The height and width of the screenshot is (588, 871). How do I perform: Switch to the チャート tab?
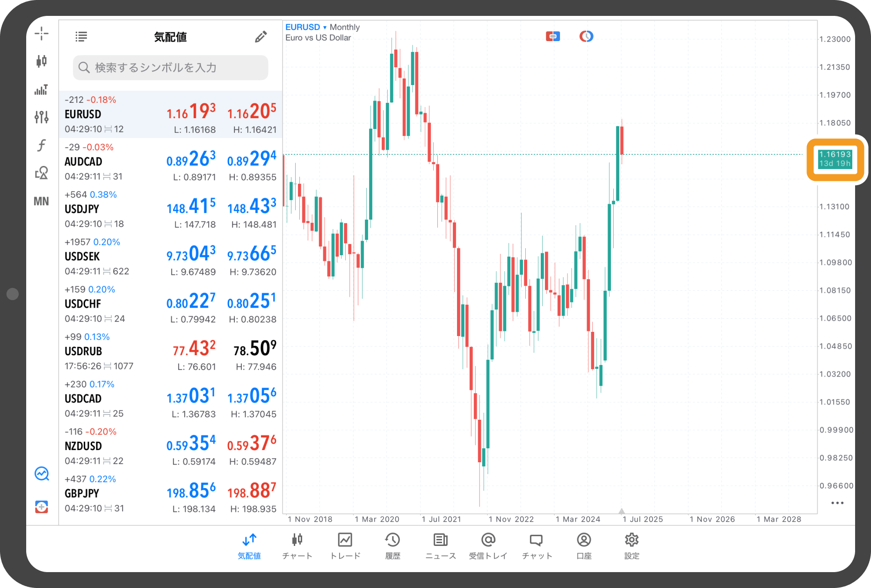(x=297, y=545)
